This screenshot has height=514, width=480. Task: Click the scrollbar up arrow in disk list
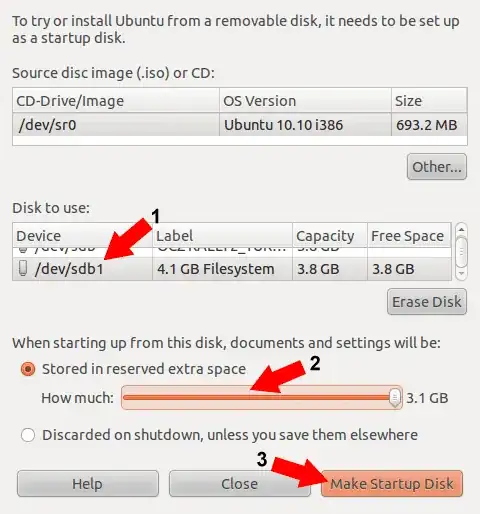click(x=461, y=229)
